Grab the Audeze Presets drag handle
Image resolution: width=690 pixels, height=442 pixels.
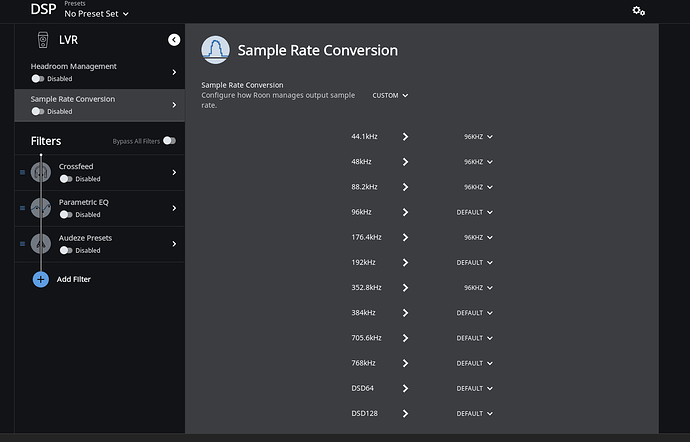click(22, 243)
